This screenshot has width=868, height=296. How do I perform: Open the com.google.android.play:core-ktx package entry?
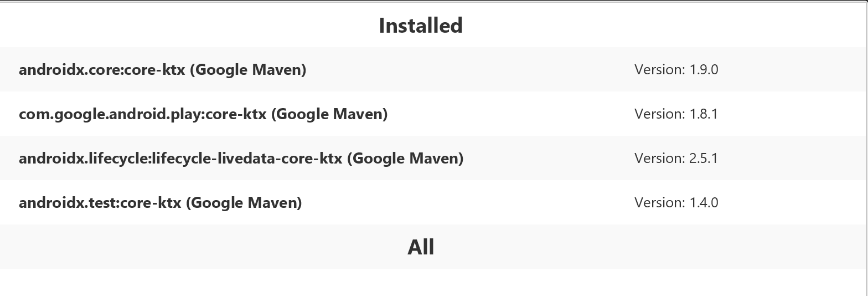(x=143, y=114)
